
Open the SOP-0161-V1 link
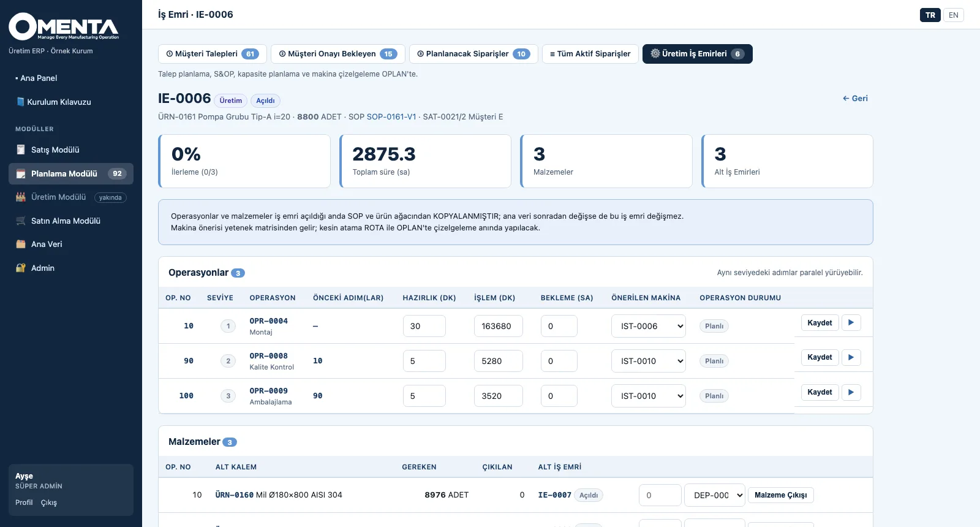tap(391, 116)
